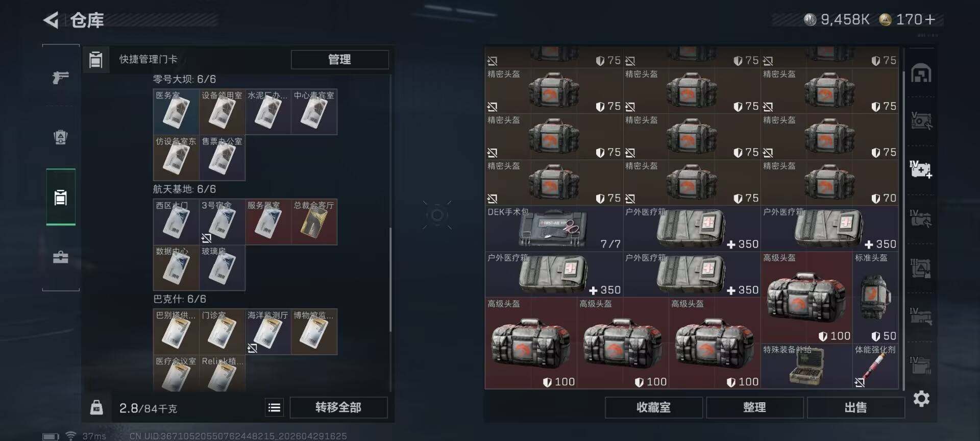Select the 体能强化剂 syringe item
The height and width of the screenshot is (441, 980).
pyautogui.click(x=875, y=366)
